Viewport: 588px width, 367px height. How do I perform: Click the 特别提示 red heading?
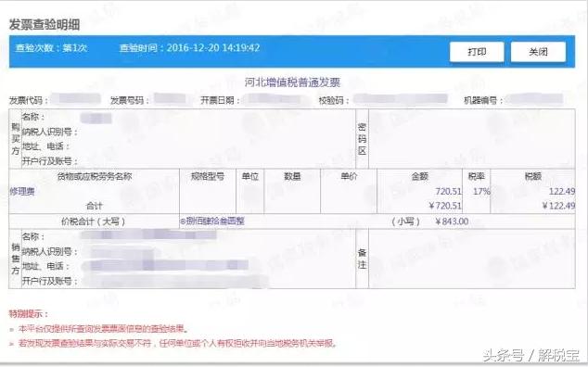point(29,314)
